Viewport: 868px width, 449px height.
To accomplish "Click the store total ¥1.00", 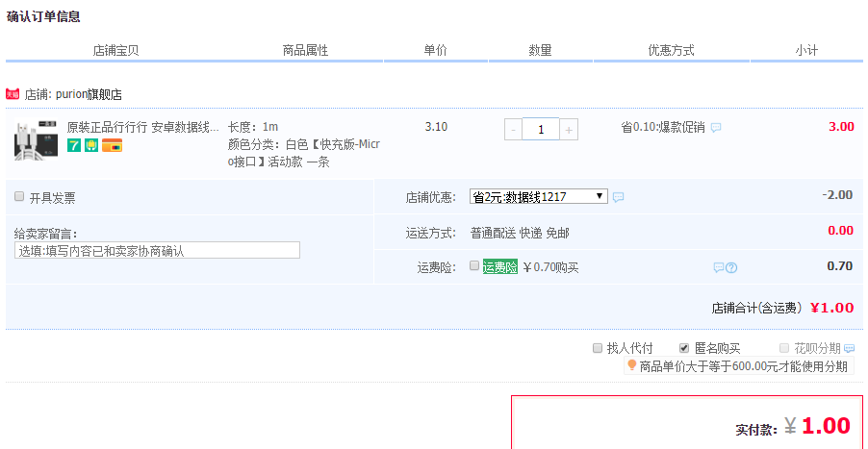I will pos(832,308).
